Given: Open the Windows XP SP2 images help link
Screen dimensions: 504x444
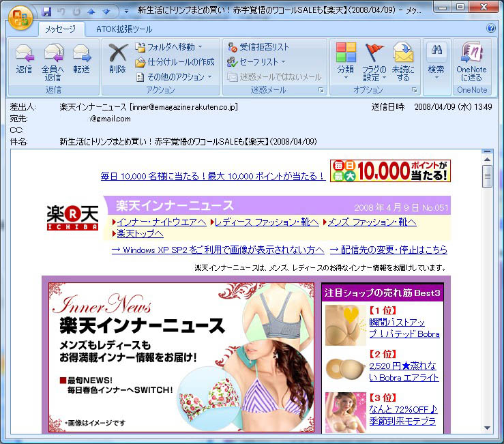Looking at the screenshot, I should tap(218, 250).
